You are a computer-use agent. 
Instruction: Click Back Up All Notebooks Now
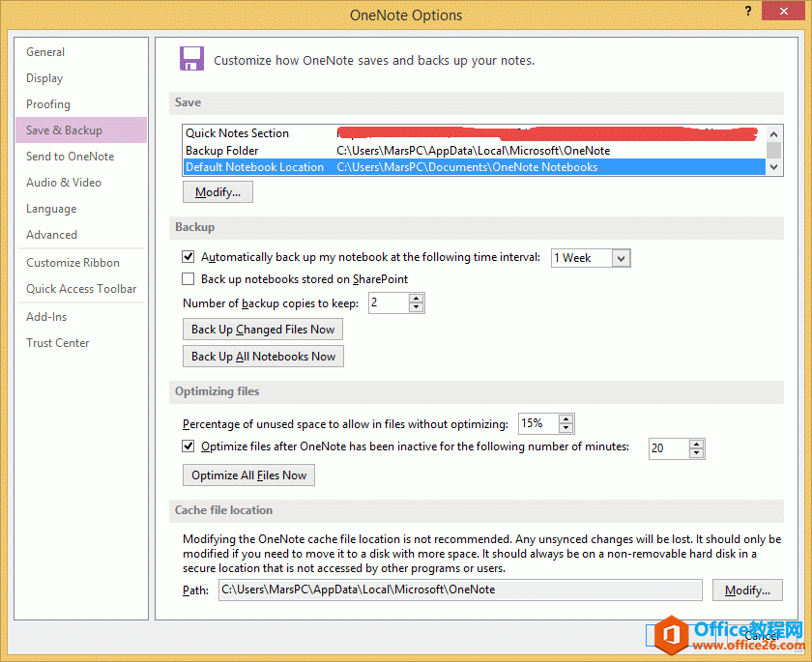point(263,357)
